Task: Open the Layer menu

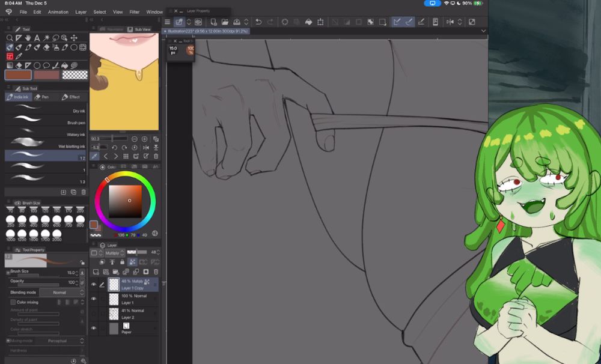Action: (81, 12)
